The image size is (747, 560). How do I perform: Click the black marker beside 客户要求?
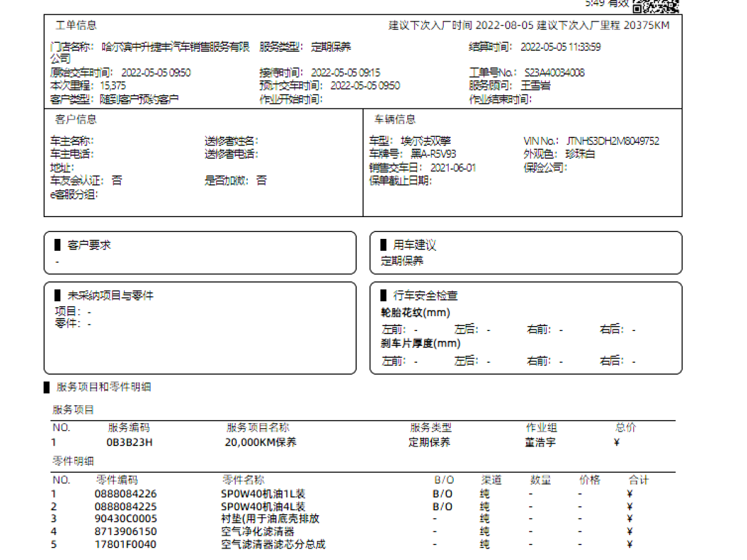[58, 245]
